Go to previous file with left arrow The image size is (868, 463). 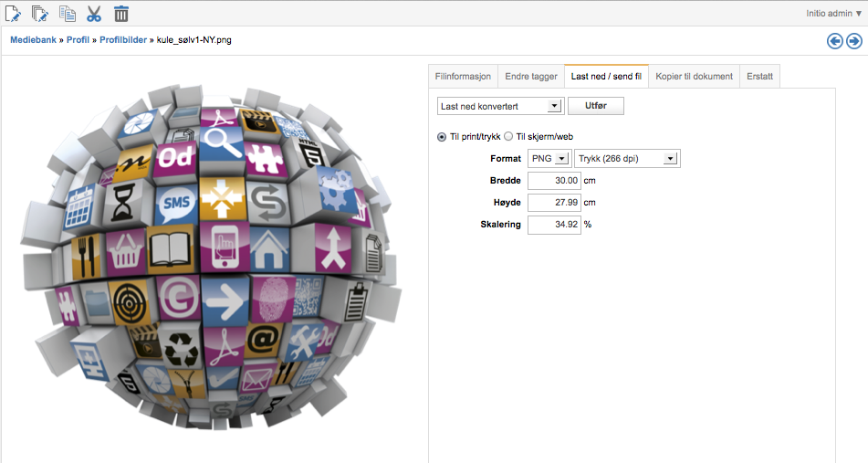coord(834,41)
